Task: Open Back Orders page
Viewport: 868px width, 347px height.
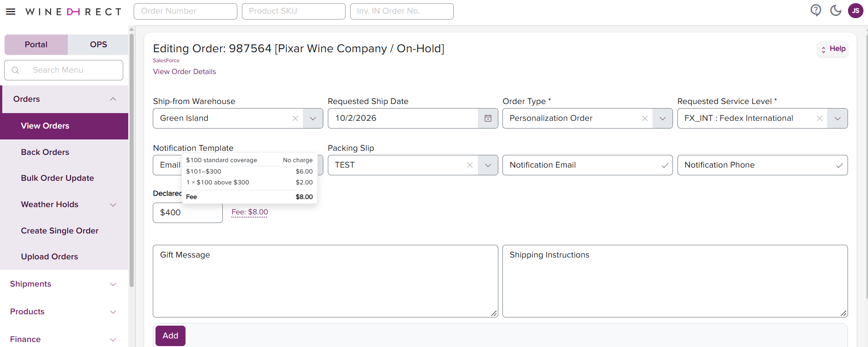Action: point(64,153)
